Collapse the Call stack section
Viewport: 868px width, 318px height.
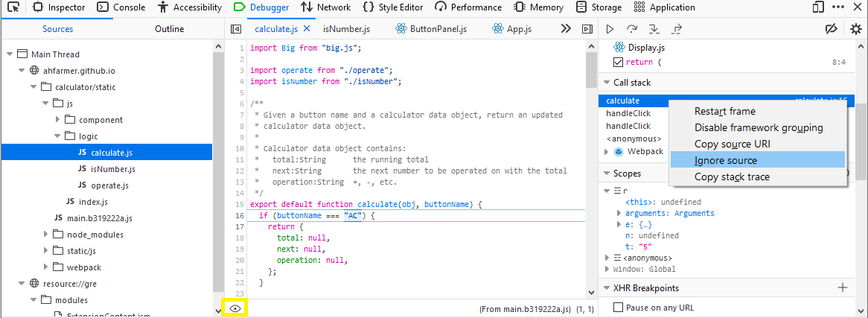[605, 83]
